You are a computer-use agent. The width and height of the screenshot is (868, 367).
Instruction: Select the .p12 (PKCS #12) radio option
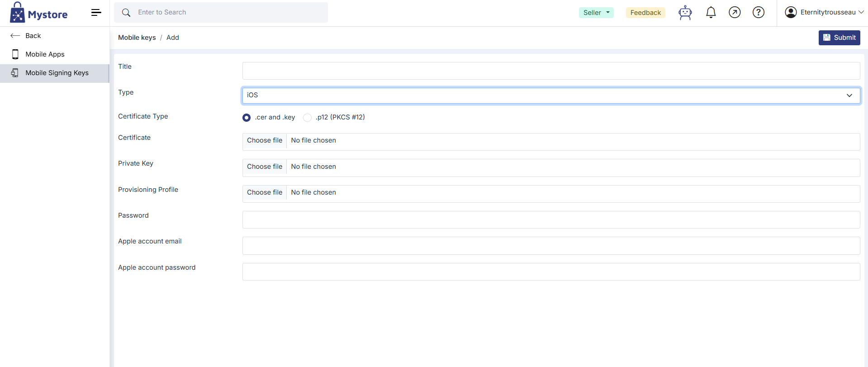point(308,118)
